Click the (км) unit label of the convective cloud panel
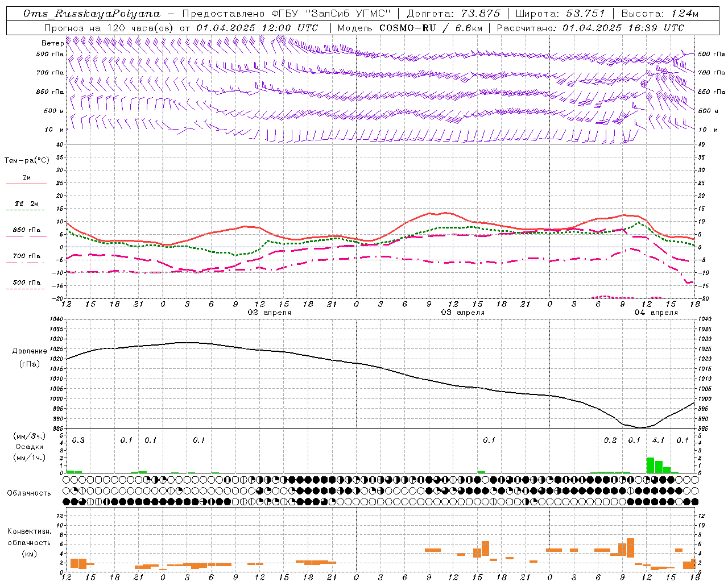Image resolution: width=728 pixels, height=582 pixels. click(x=30, y=554)
